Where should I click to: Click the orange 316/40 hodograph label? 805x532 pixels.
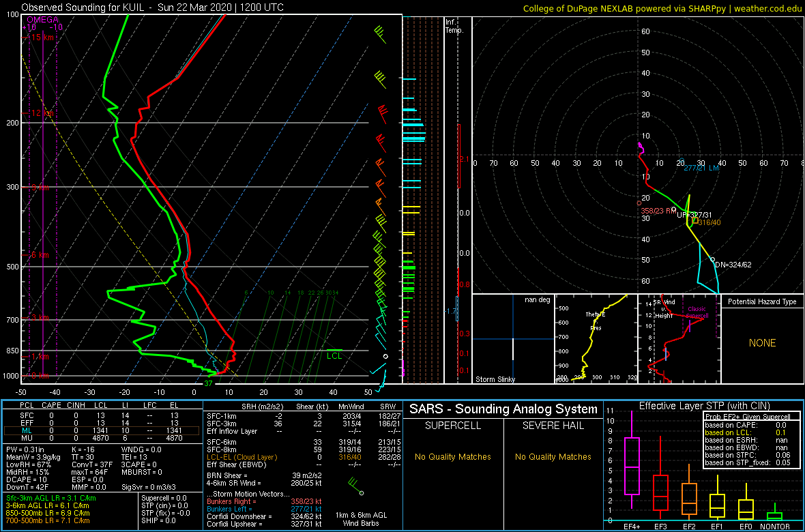pos(709,222)
